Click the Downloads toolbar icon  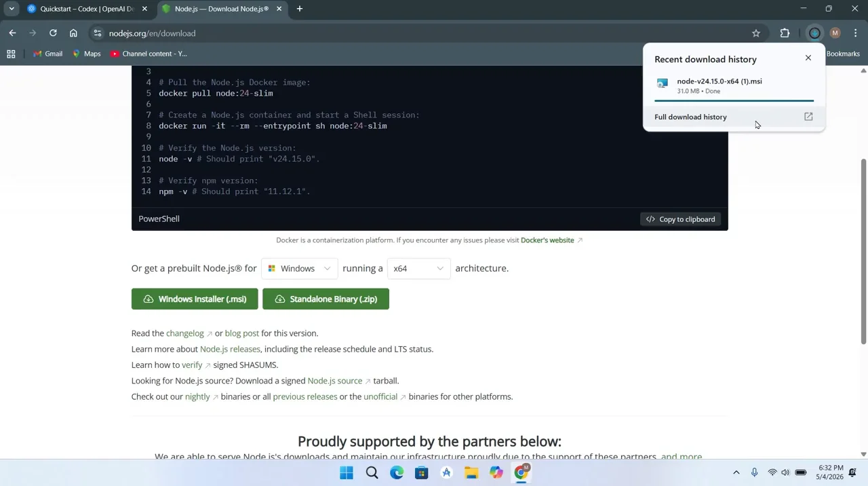pos(814,33)
